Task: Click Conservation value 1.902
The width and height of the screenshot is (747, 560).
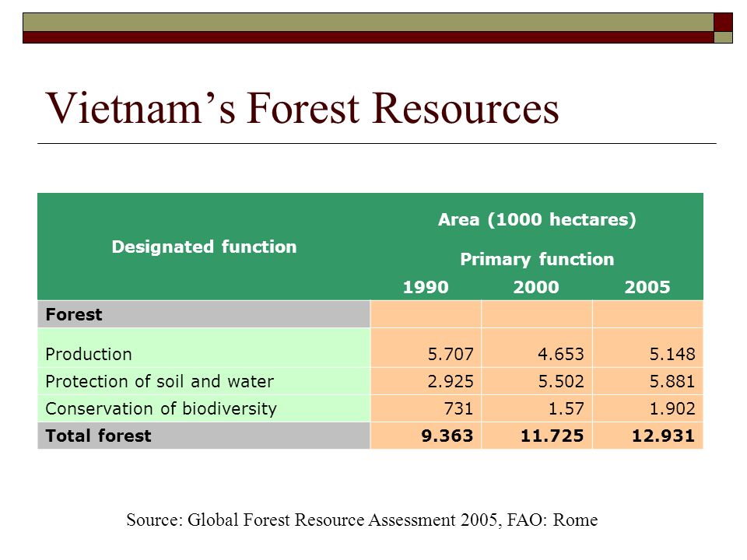Action: tap(672, 408)
